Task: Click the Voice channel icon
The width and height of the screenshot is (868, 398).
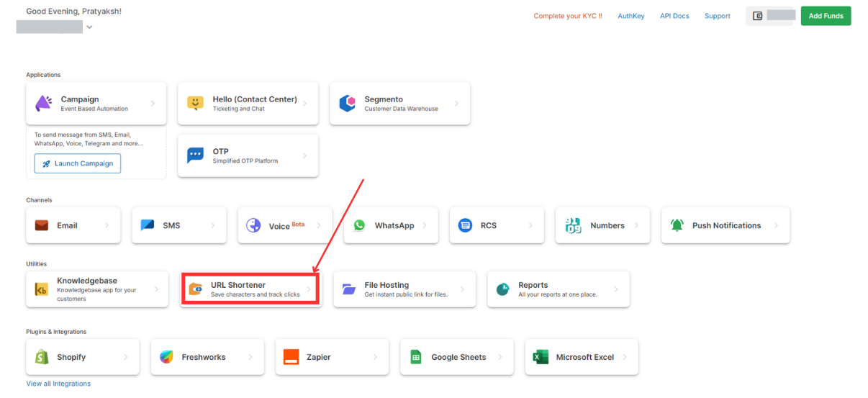Action: [253, 225]
